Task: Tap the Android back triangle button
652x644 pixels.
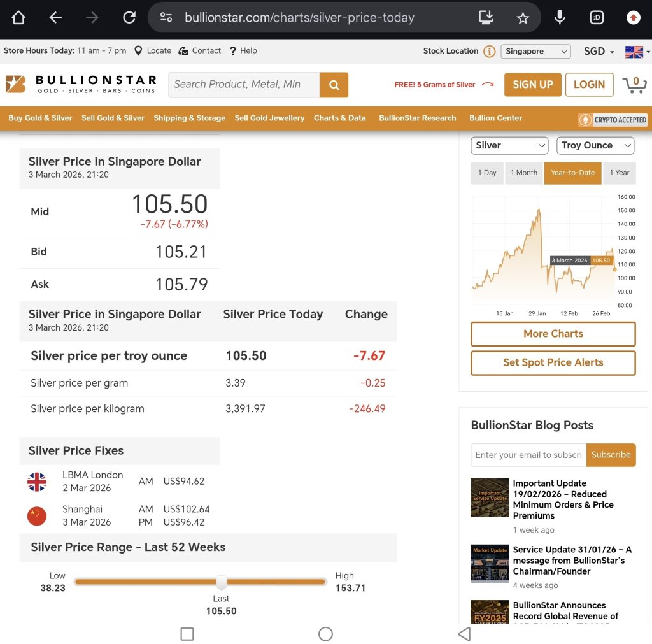Action: click(x=464, y=634)
